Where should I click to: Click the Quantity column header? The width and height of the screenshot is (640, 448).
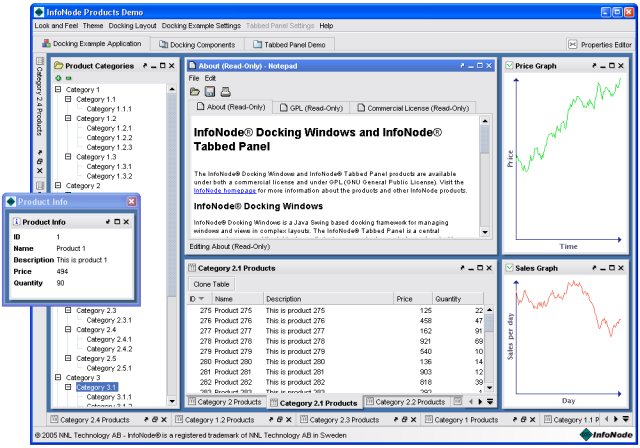tap(458, 299)
